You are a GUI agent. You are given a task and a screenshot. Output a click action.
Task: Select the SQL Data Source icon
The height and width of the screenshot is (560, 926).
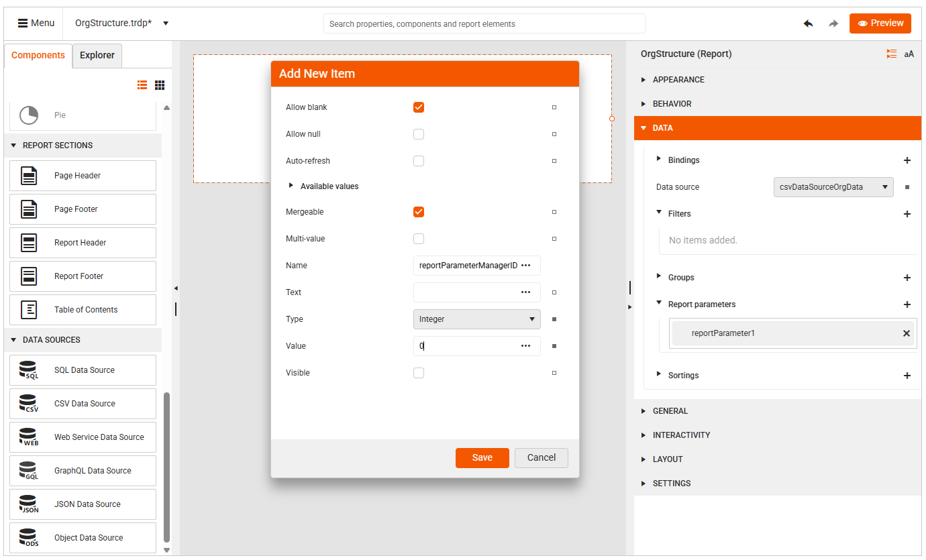pyautogui.click(x=28, y=370)
